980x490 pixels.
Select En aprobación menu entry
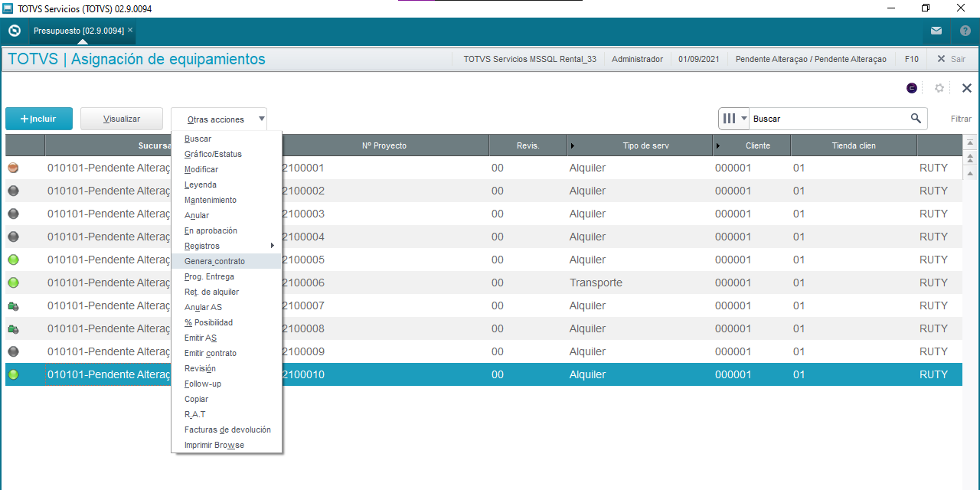pyautogui.click(x=227, y=230)
